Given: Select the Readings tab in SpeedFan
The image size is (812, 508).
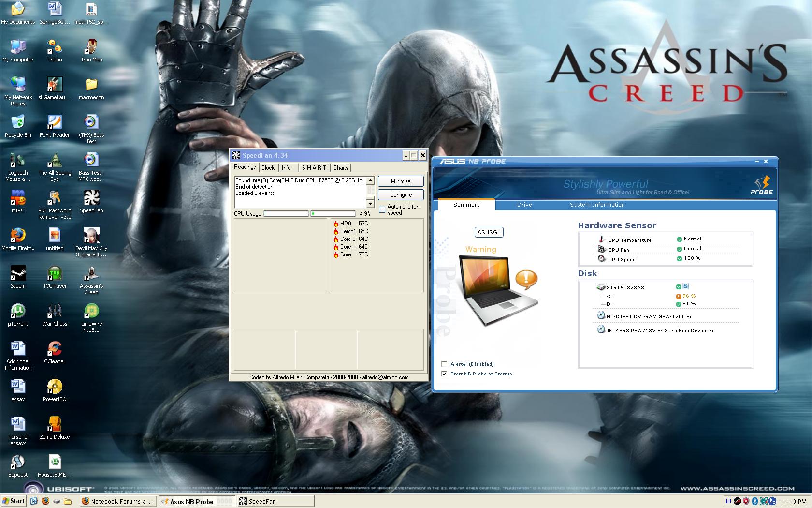Looking at the screenshot, I should pos(245,167).
